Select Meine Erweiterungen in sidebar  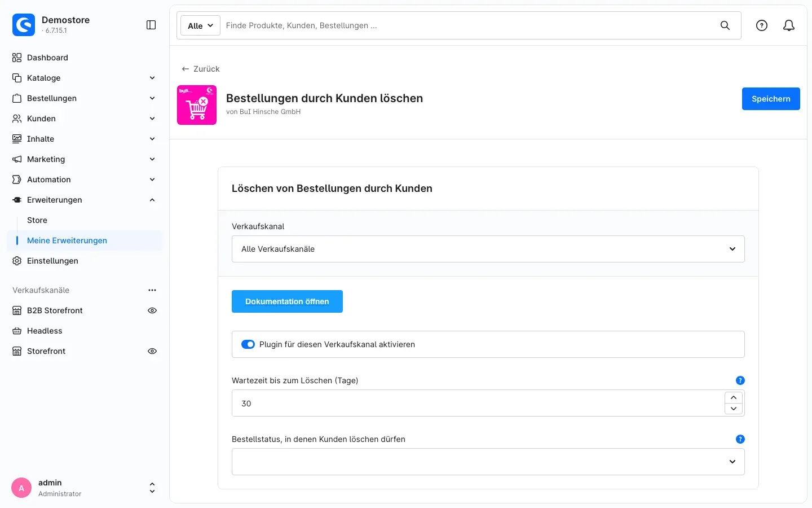coord(85,240)
